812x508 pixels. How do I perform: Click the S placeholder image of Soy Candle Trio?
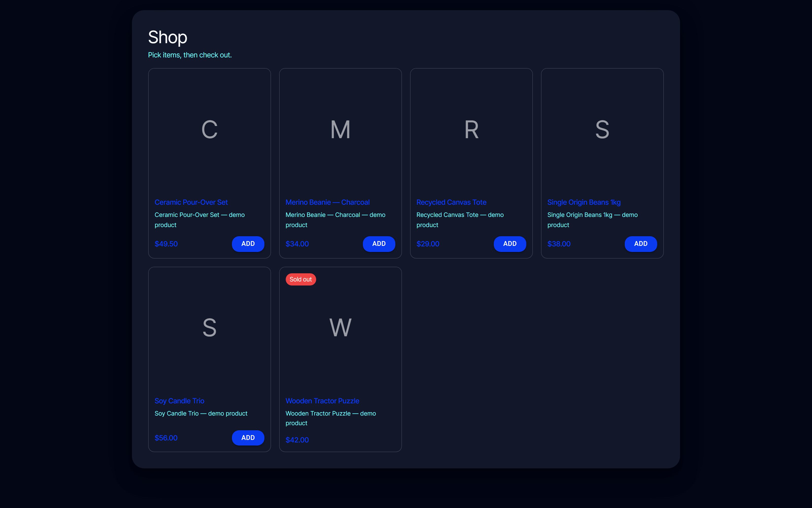point(209,328)
